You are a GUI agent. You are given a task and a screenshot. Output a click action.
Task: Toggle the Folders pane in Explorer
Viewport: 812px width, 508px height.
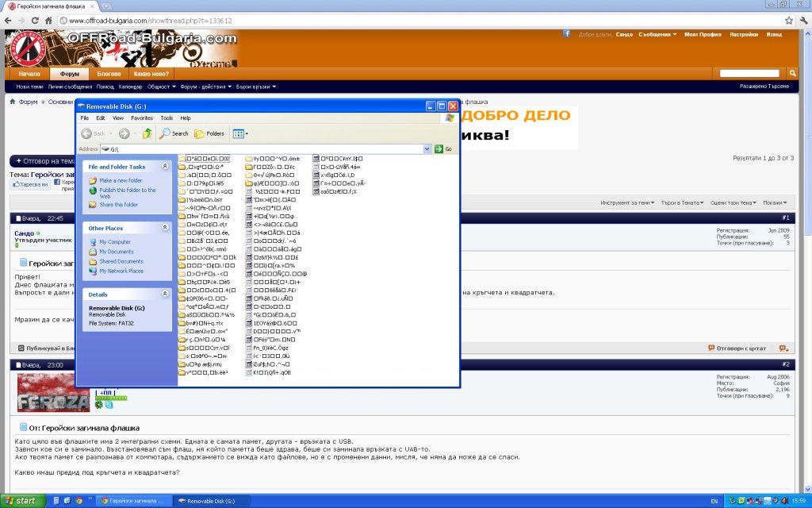[209, 133]
